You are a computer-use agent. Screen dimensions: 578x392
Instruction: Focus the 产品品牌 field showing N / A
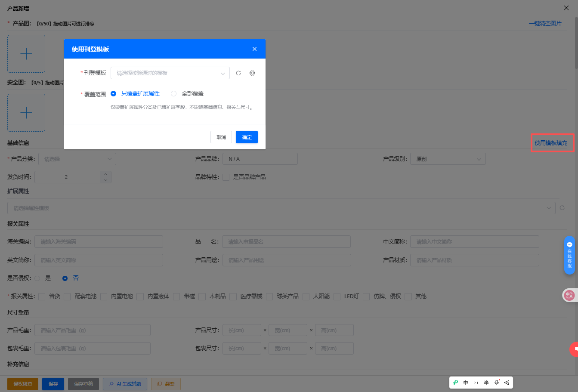coord(260,159)
